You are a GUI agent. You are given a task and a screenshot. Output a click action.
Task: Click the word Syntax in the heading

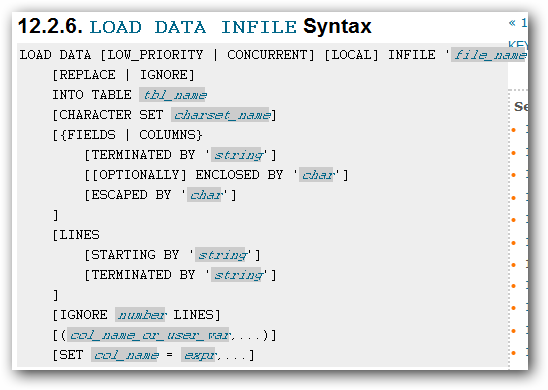click(x=337, y=27)
